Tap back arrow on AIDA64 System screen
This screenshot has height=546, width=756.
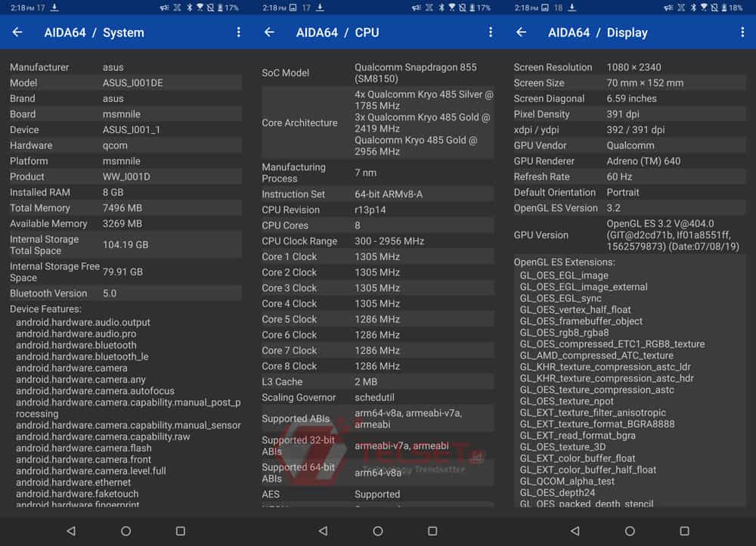(x=17, y=33)
